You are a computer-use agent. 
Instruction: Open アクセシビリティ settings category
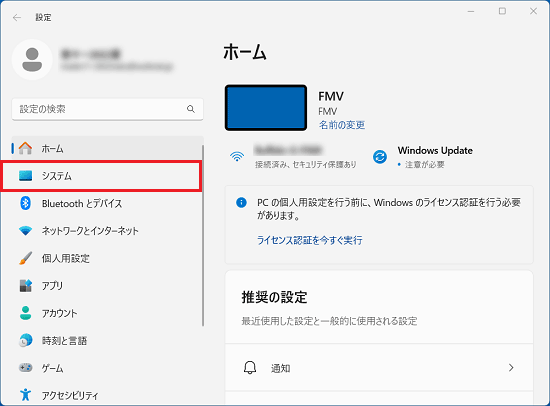click(107, 395)
